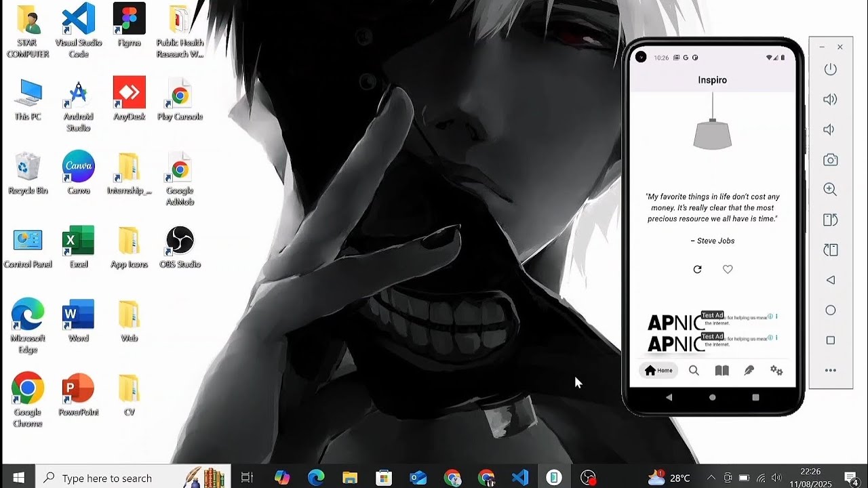Click the Inspiro app title
The image size is (868, 488).
pyautogui.click(x=712, y=80)
